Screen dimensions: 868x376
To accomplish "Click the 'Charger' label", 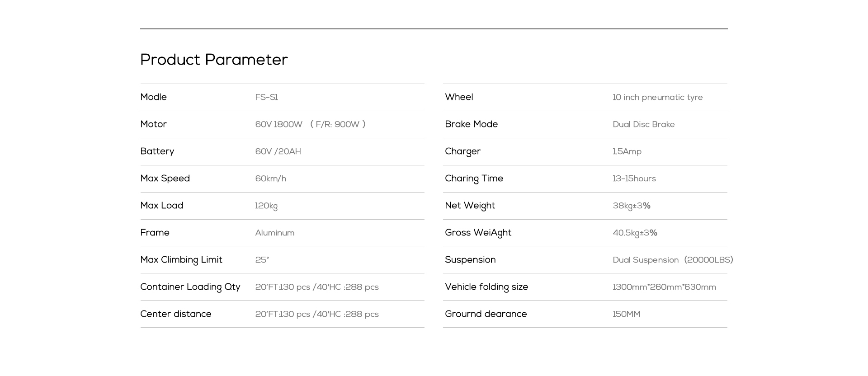I will (463, 151).
